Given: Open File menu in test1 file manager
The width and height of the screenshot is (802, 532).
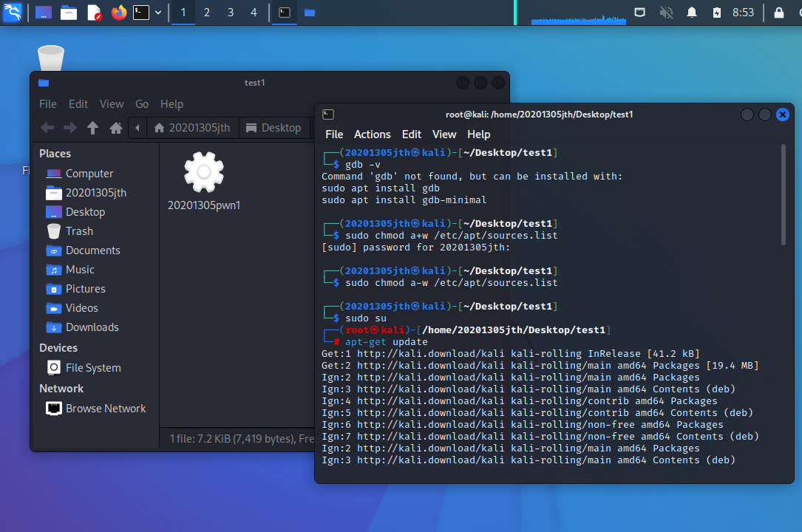Looking at the screenshot, I should pyautogui.click(x=48, y=103).
